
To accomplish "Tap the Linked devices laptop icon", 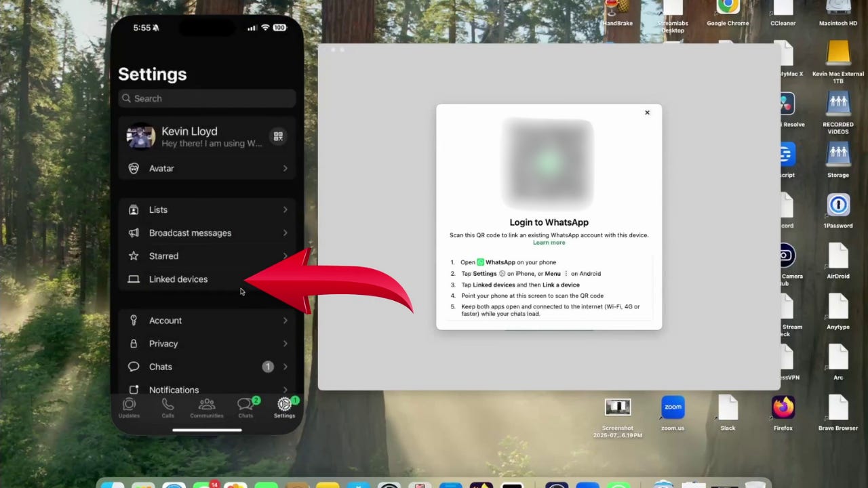I will coord(134,279).
